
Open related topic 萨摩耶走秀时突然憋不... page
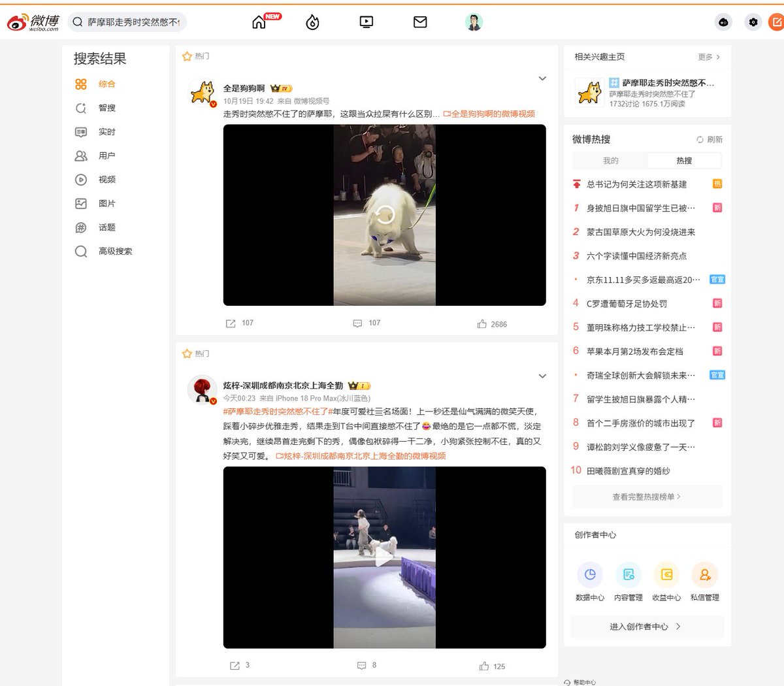point(668,83)
